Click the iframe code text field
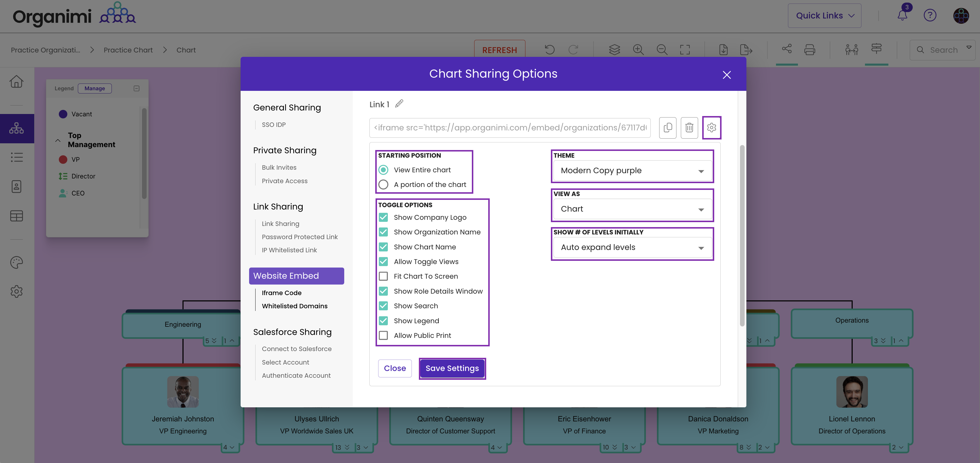 pos(509,127)
